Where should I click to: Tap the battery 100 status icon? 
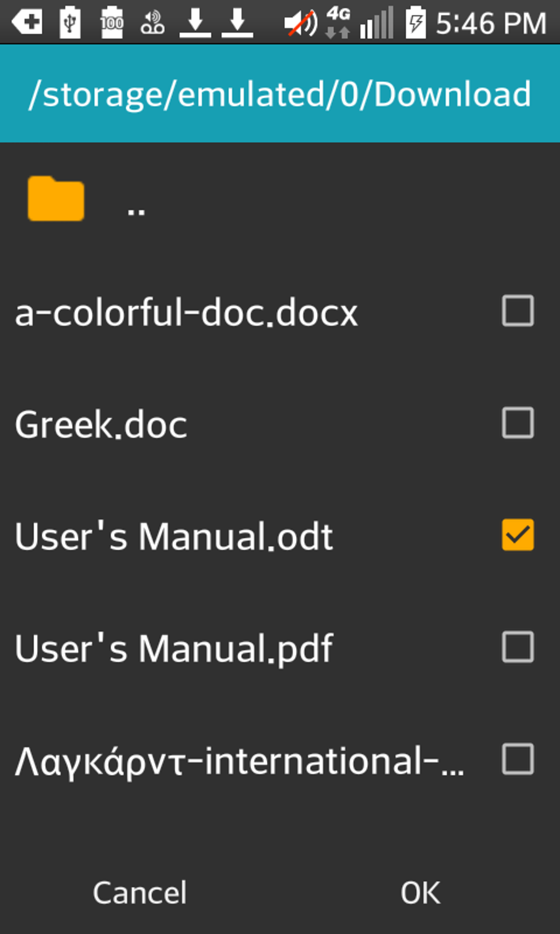(x=111, y=23)
